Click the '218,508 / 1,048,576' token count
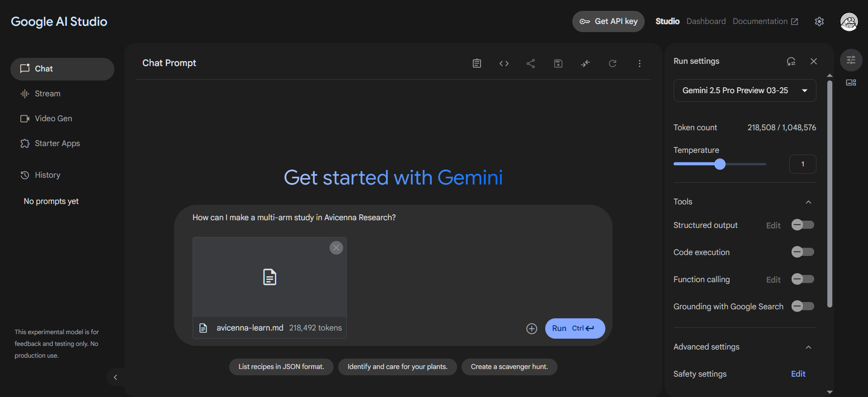The image size is (868, 397). click(x=782, y=128)
